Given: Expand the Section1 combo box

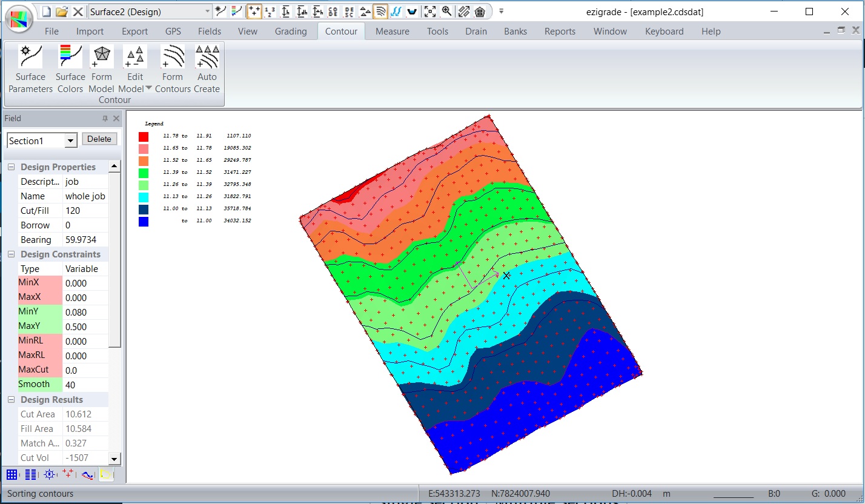Looking at the screenshot, I should tap(71, 141).
